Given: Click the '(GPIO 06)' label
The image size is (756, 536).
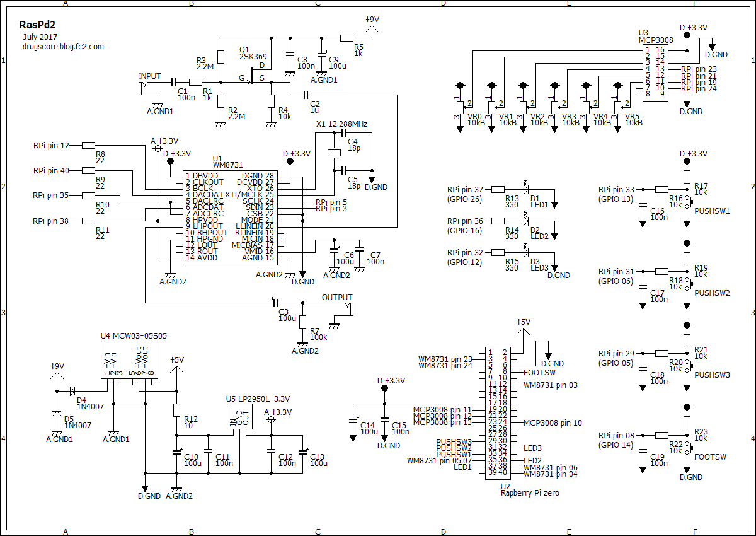Looking at the screenshot, I should (616, 281).
